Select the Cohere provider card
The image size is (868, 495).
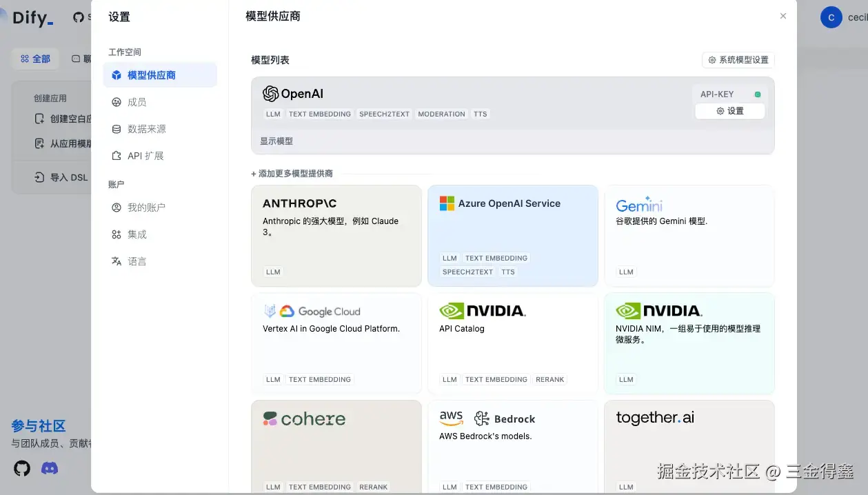[336, 447]
